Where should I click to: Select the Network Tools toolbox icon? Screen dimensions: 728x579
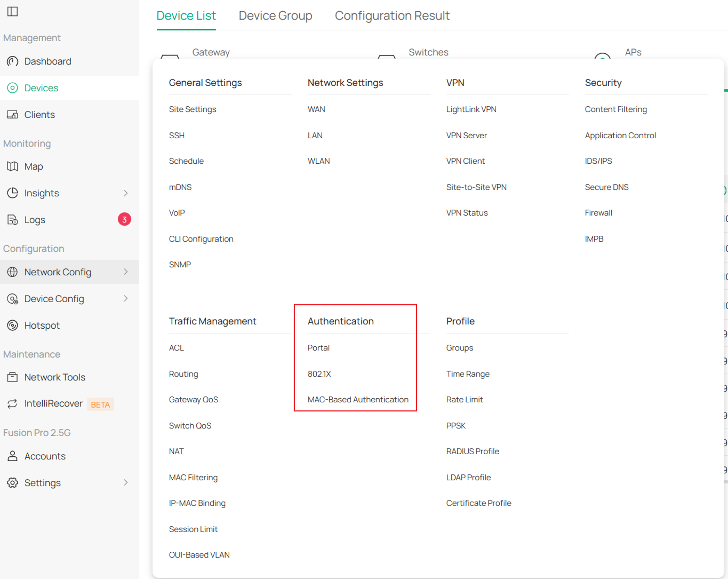click(x=13, y=377)
